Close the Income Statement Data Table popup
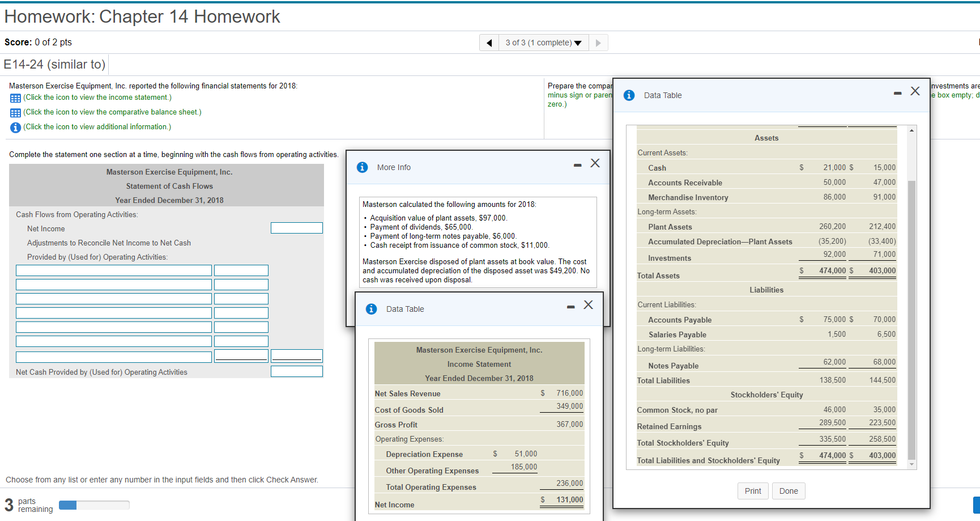 click(588, 305)
